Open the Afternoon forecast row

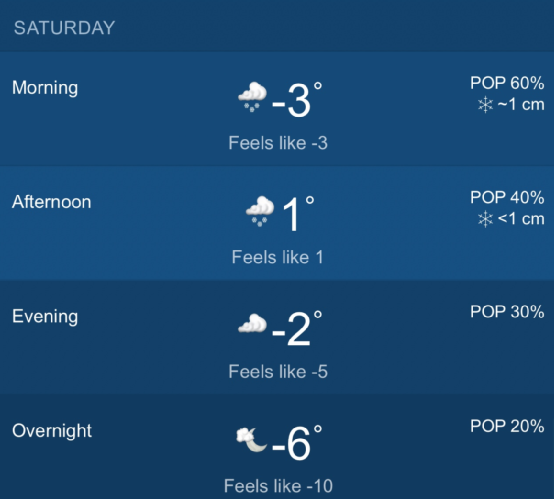[277, 223]
